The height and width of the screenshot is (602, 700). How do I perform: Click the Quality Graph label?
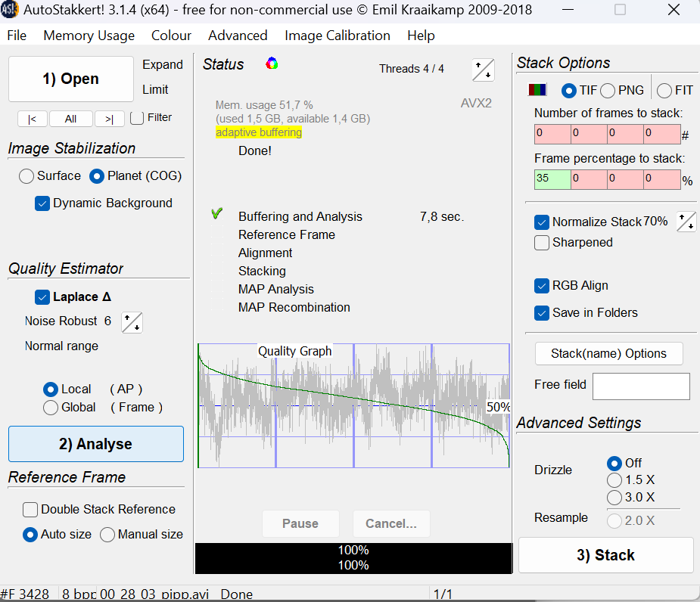click(294, 351)
